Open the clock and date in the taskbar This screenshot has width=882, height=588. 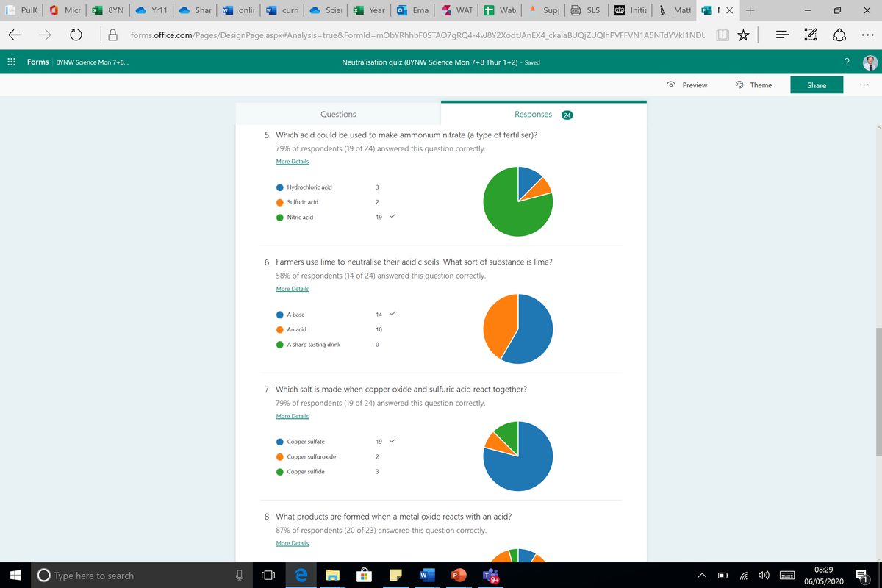pyautogui.click(x=823, y=576)
